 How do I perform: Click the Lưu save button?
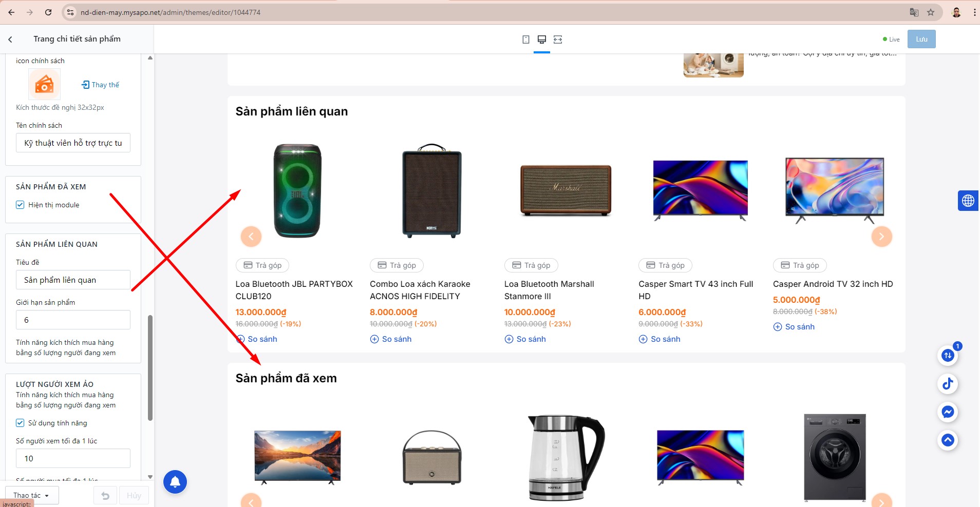[x=921, y=39]
